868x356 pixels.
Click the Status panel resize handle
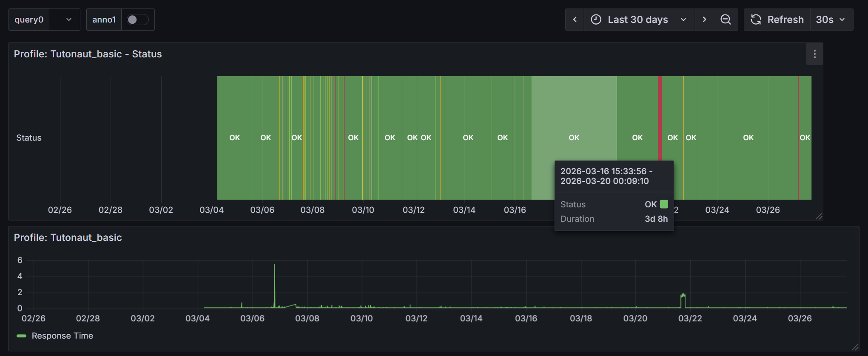819,216
